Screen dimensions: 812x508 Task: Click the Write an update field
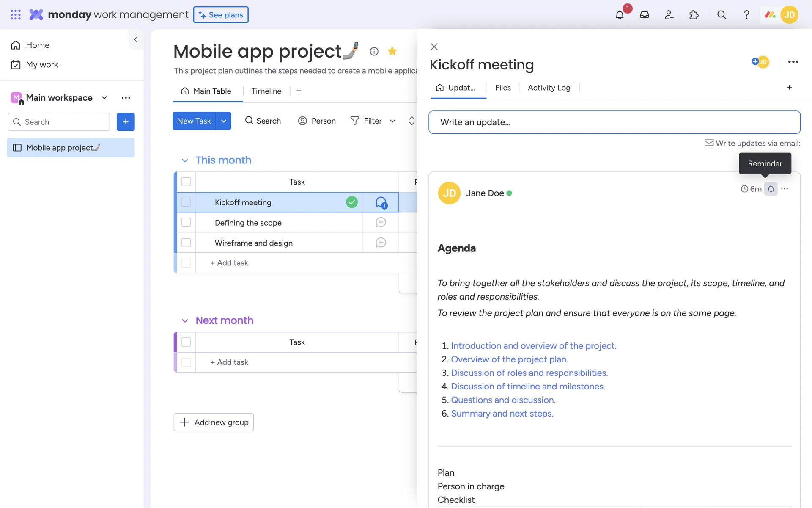coord(614,122)
